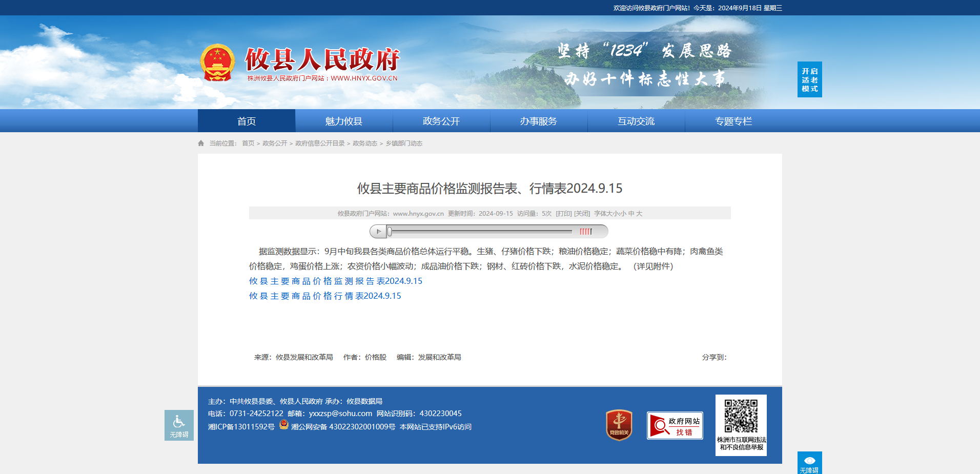Click the [打印] print link
This screenshot has height=474, width=980.
point(564,214)
